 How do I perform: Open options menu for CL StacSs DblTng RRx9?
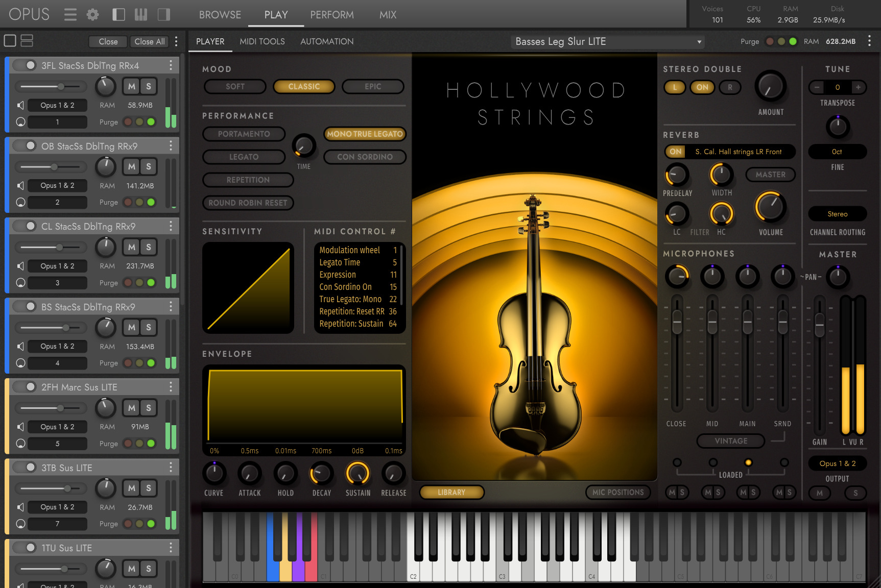[x=171, y=226]
